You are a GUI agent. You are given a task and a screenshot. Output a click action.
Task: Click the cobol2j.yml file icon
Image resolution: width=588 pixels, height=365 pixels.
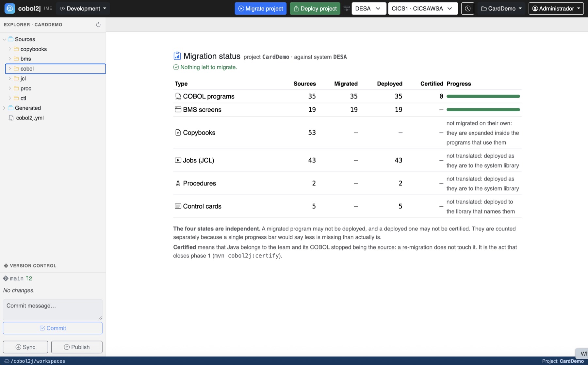tap(11, 118)
